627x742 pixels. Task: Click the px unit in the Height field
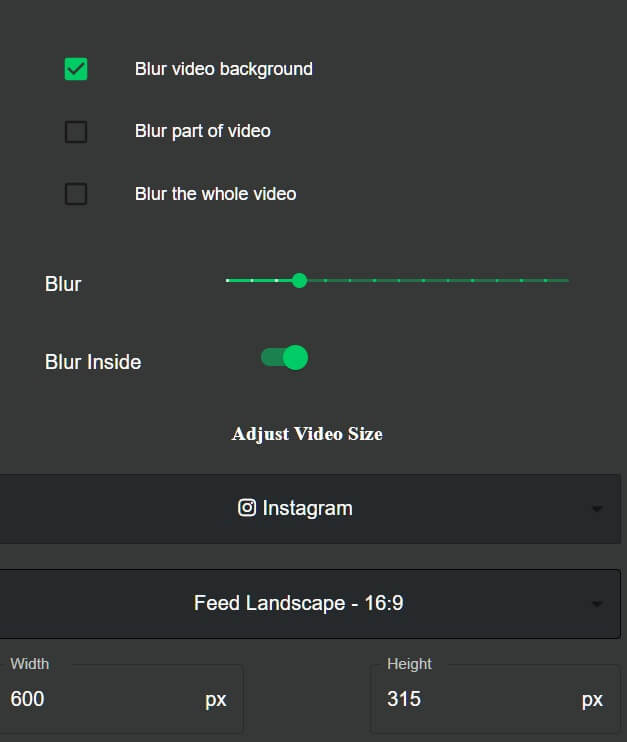(x=592, y=700)
